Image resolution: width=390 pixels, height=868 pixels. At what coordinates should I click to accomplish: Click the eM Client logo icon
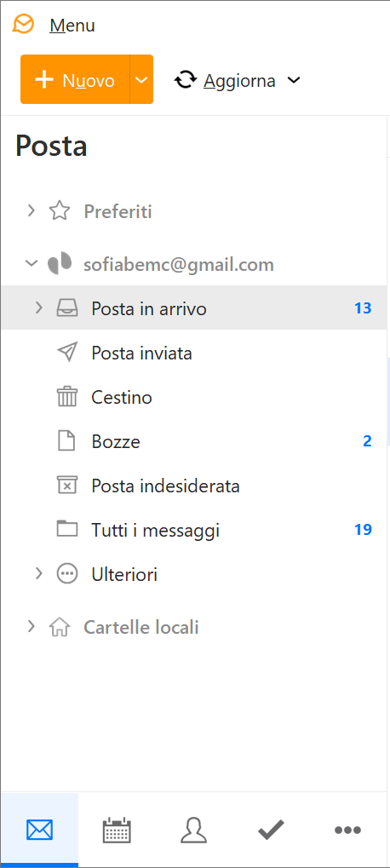coord(23,25)
